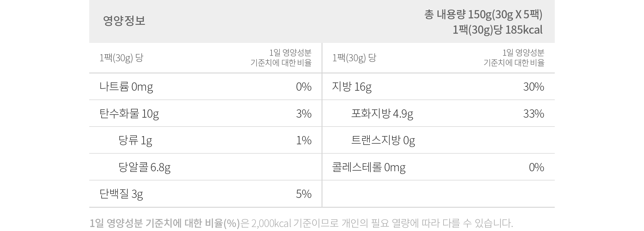Click the left 1팩(30g) 당 column header

(121, 58)
